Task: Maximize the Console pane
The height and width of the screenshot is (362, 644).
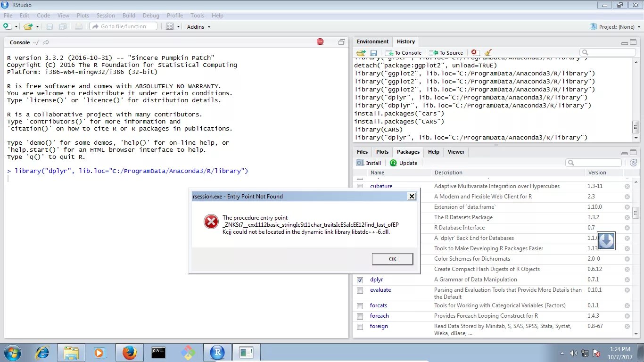Action: (x=342, y=42)
